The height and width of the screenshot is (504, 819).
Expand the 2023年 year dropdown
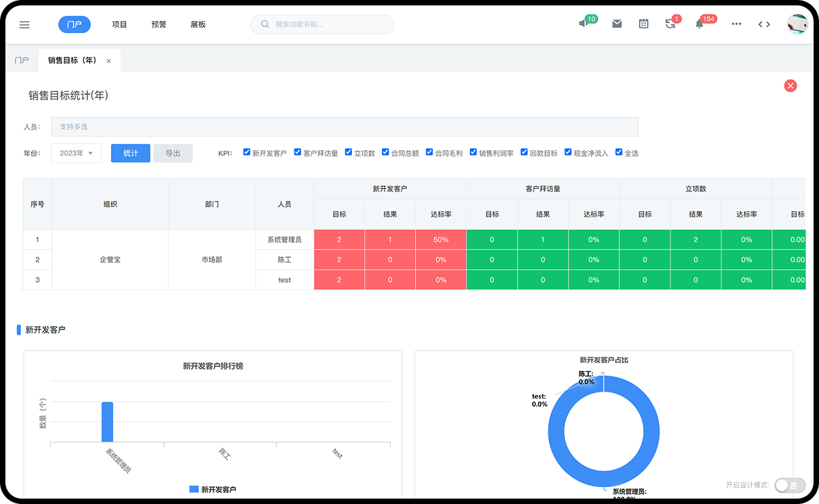(76, 153)
